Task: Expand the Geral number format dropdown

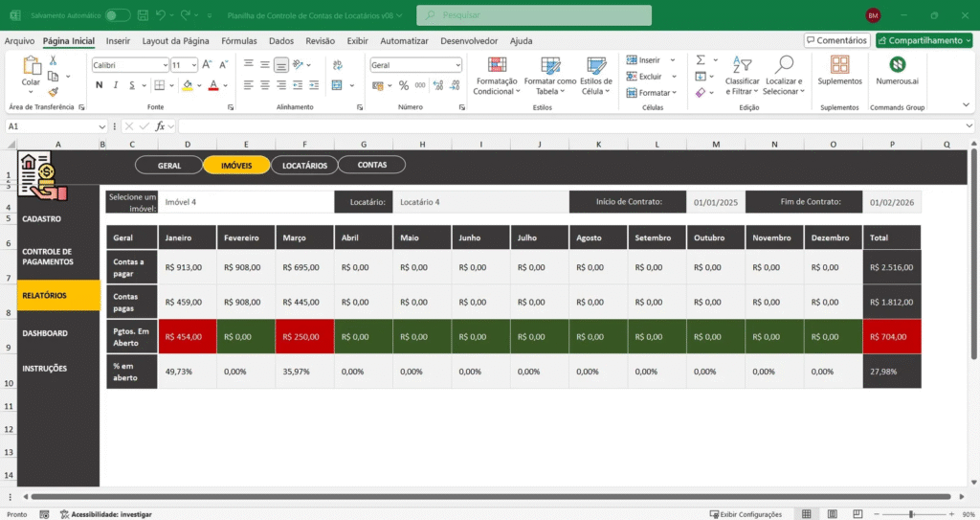Action: [457, 65]
